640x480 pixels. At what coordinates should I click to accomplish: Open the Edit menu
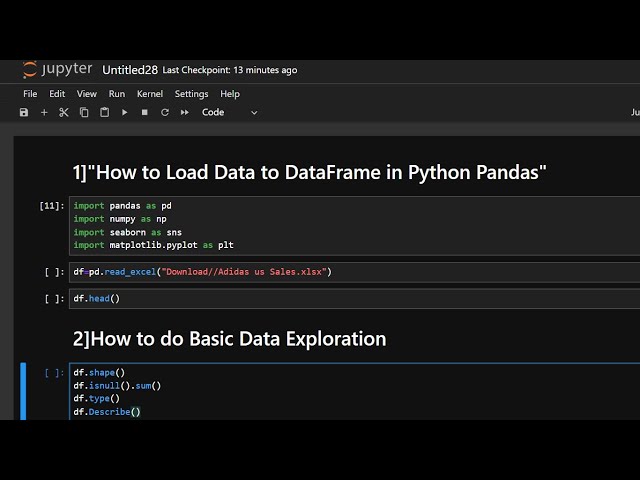coord(57,94)
